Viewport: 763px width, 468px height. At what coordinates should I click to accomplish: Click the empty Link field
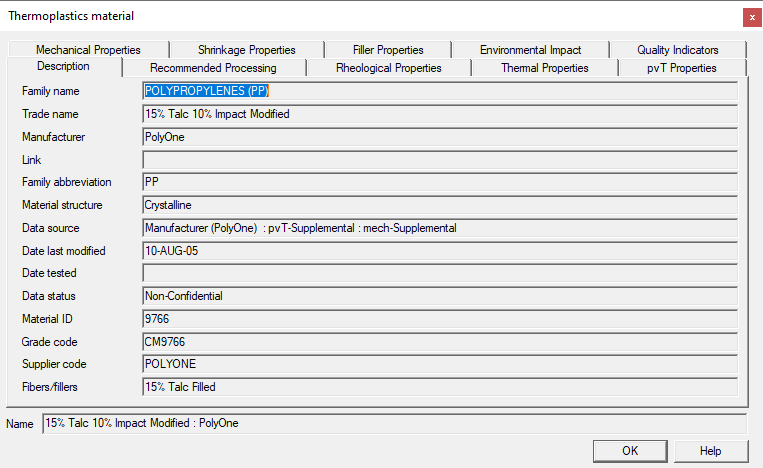tap(440, 160)
